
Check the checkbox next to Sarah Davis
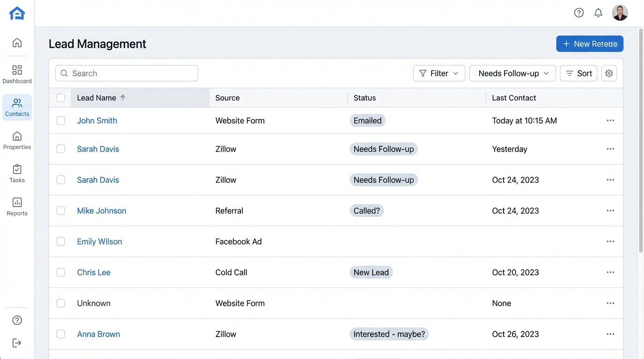[60, 148]
